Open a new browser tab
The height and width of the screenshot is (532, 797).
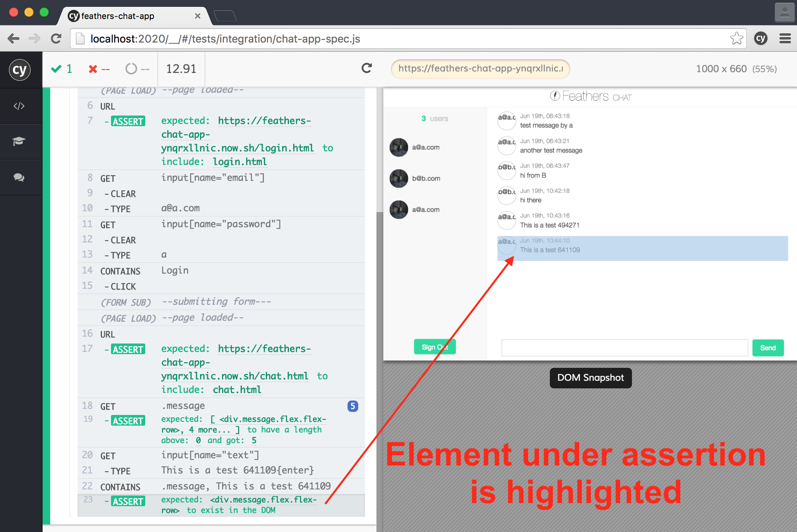point(225,16)
